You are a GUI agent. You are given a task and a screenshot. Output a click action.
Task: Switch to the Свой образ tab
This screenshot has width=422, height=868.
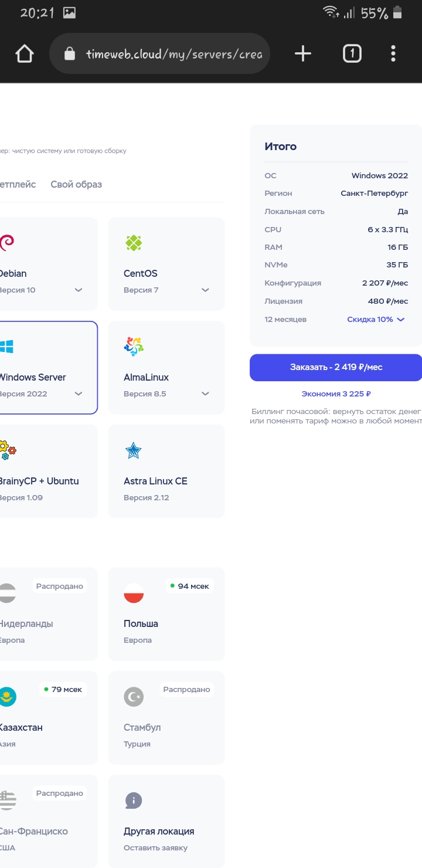76,184
